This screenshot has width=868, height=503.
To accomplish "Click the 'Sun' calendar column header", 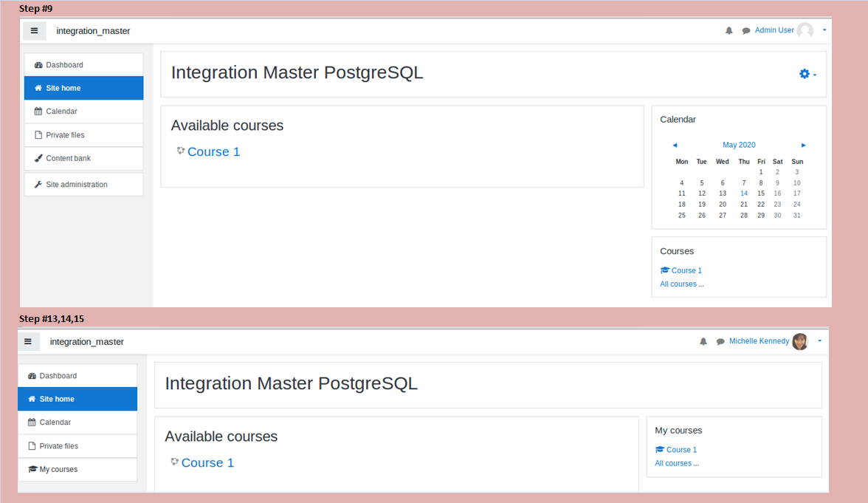I will point(797,162).
